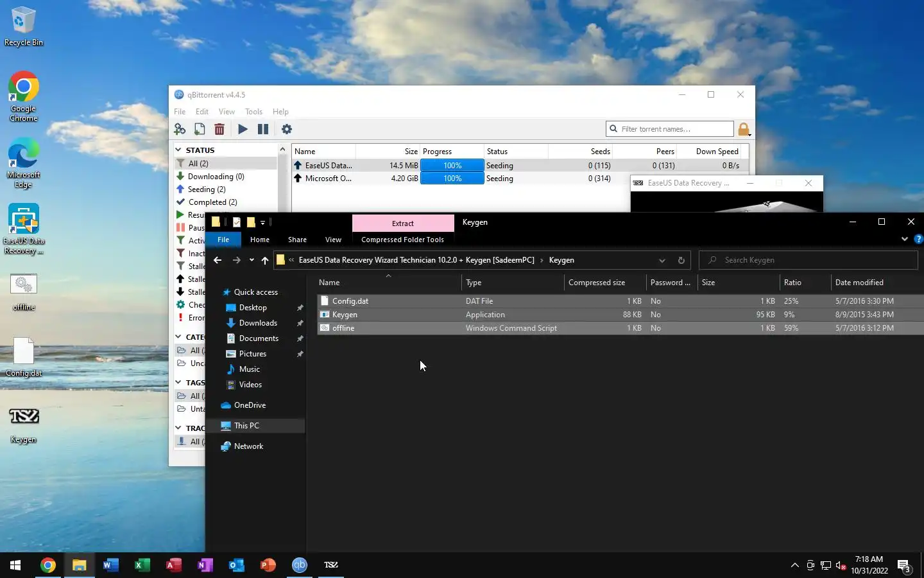
Task: Click the red Delete torrent trash icon
Action: click(219, 129)
